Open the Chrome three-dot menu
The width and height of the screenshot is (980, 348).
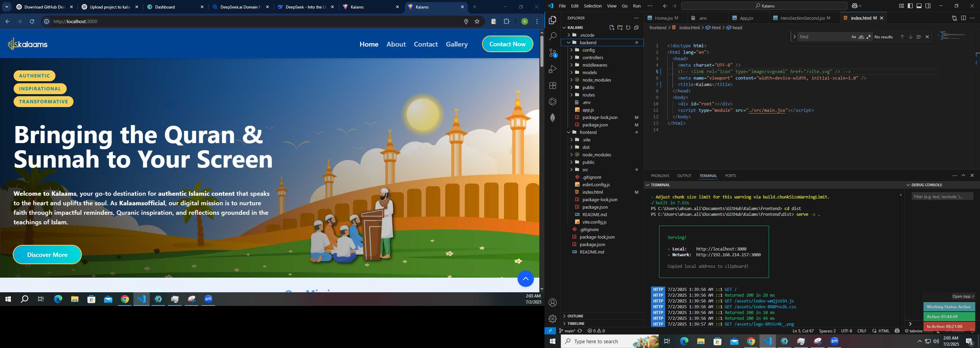[537, 22]
